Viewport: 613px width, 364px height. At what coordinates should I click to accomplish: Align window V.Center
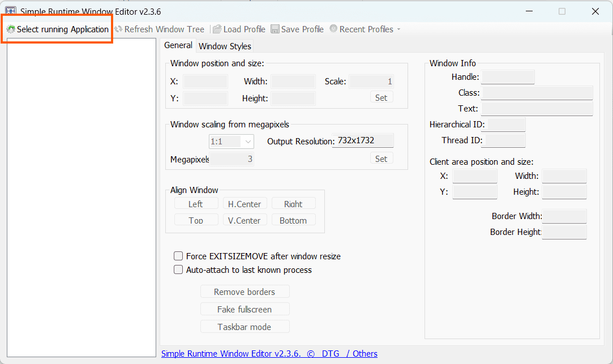click(x=245, y=220)
